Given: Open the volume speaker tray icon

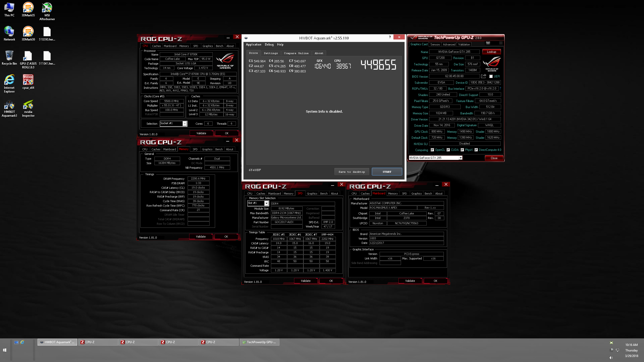Looking at the screenshot, I should click(x=611, y=357).
